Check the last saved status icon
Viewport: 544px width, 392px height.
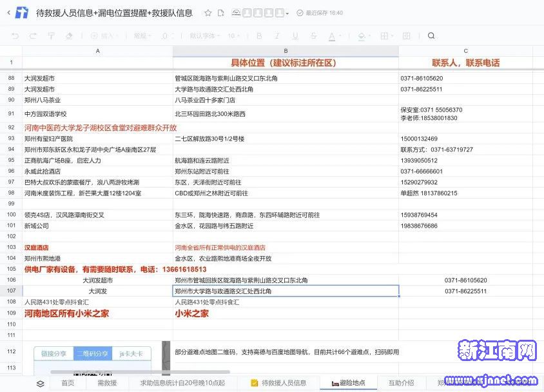[300, 13]
